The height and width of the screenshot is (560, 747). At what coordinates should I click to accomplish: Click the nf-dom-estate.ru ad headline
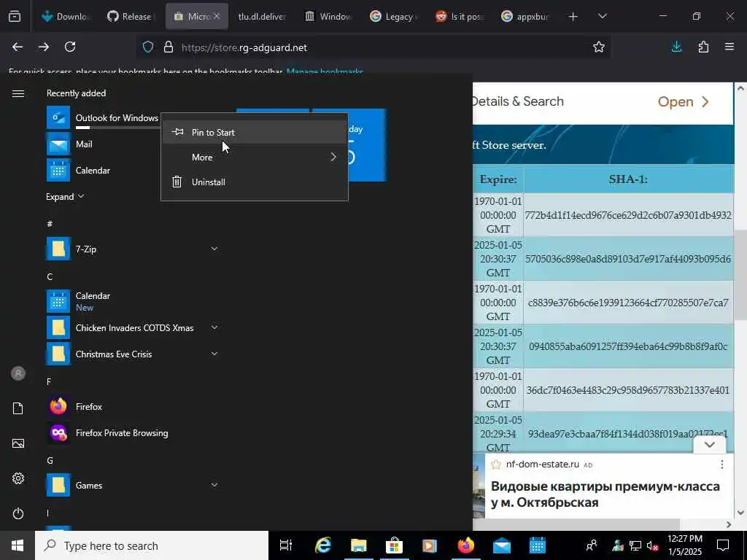click(605, 494)
